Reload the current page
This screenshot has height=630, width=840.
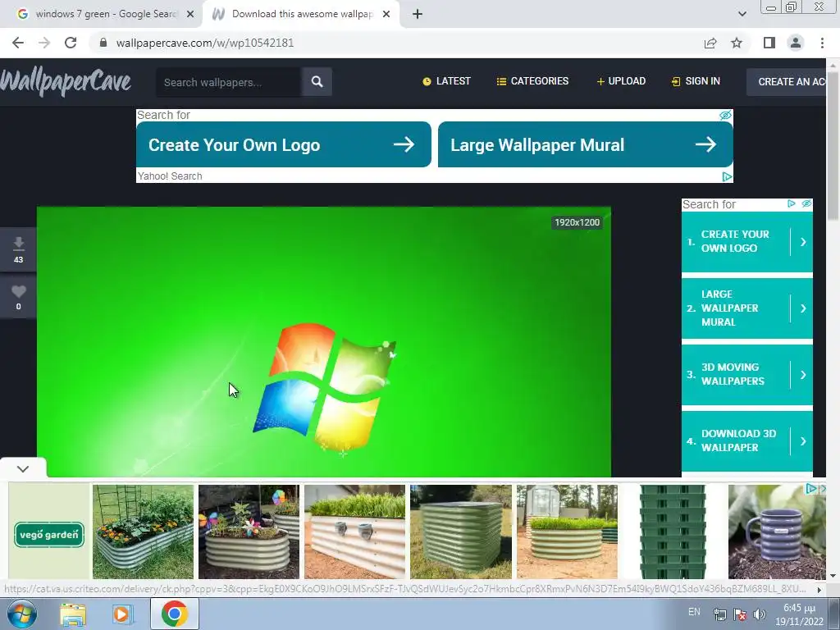coord(71,43)
